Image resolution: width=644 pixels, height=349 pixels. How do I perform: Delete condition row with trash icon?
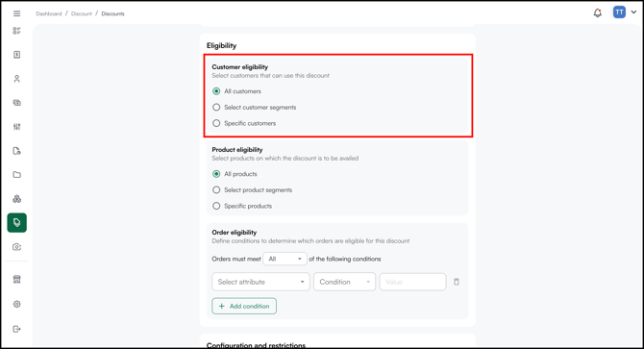[457, 282]
